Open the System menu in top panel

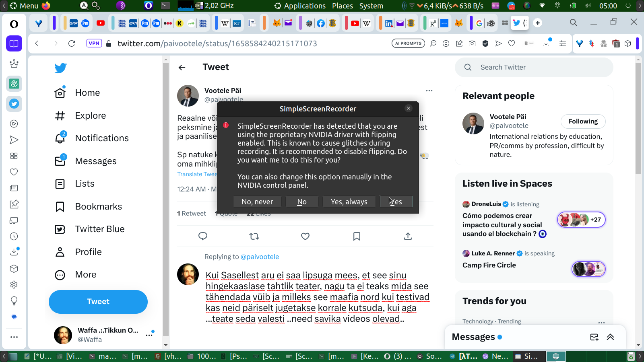(x=371, y=6)
